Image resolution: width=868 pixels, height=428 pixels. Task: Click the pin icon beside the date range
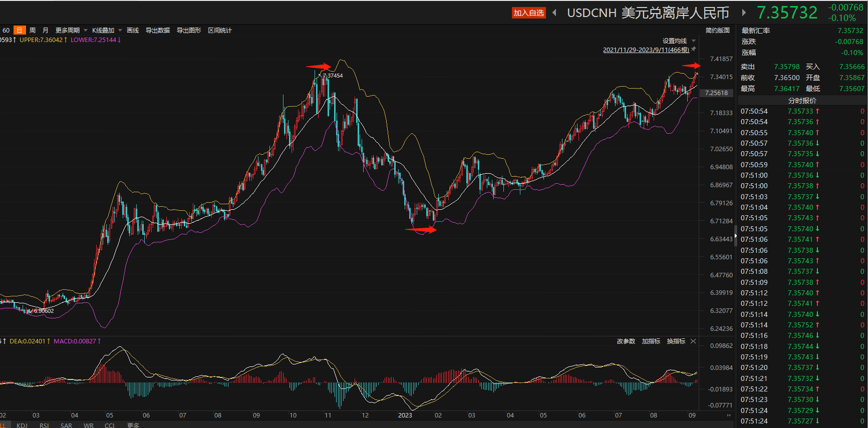click(694, 49)
